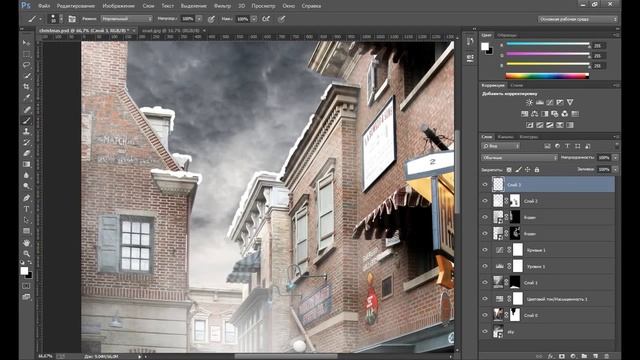640x360 pixels.
Task: Select the Pen tool
Action: pos(27,198)
